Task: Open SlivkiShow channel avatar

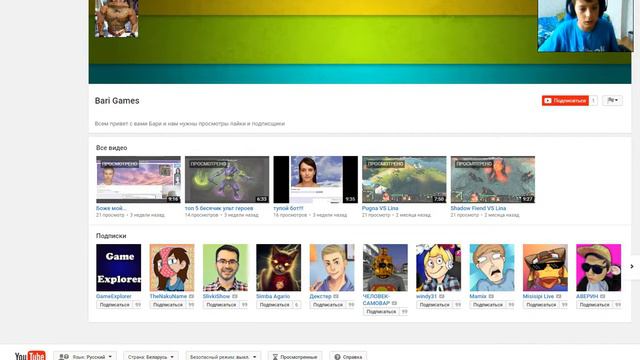Action: coord(225,268)
